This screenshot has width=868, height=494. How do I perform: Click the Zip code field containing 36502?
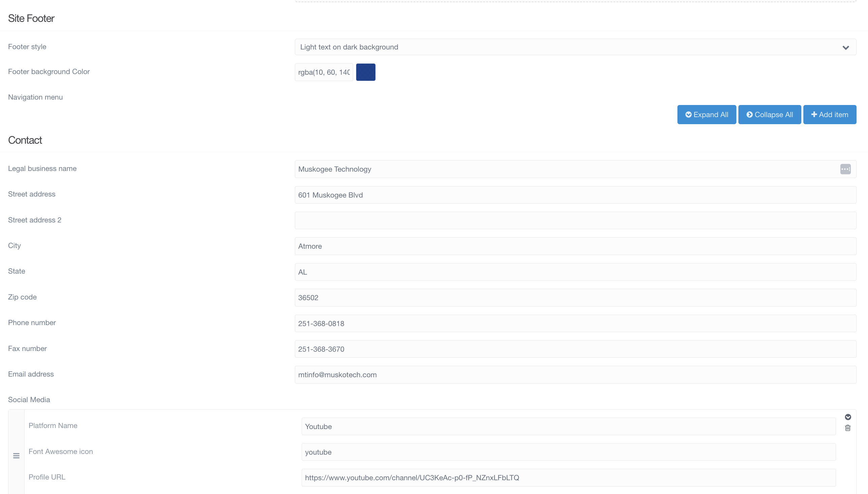click(x=575, y=298)
